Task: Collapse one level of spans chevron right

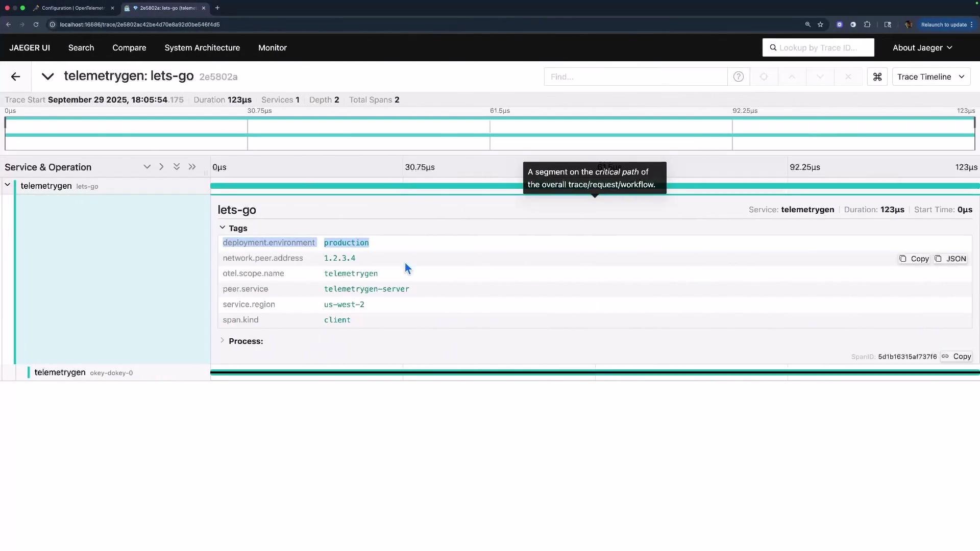Action: 161,167
